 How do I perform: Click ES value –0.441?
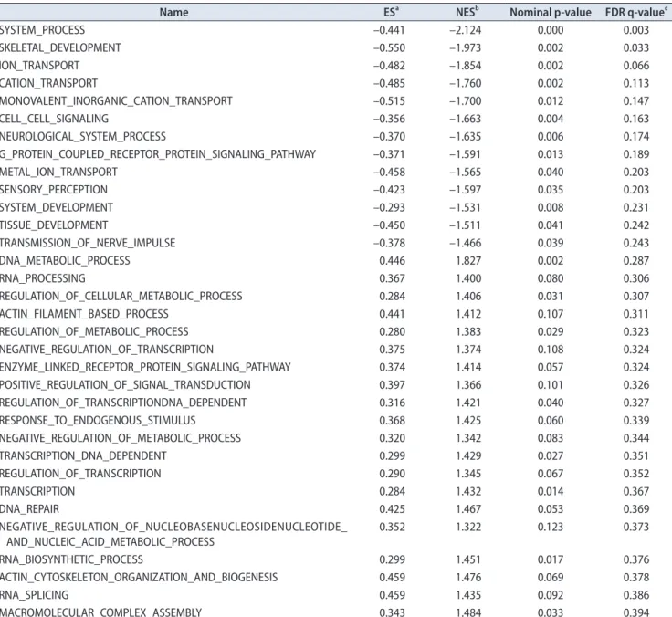tap(389, 30)
